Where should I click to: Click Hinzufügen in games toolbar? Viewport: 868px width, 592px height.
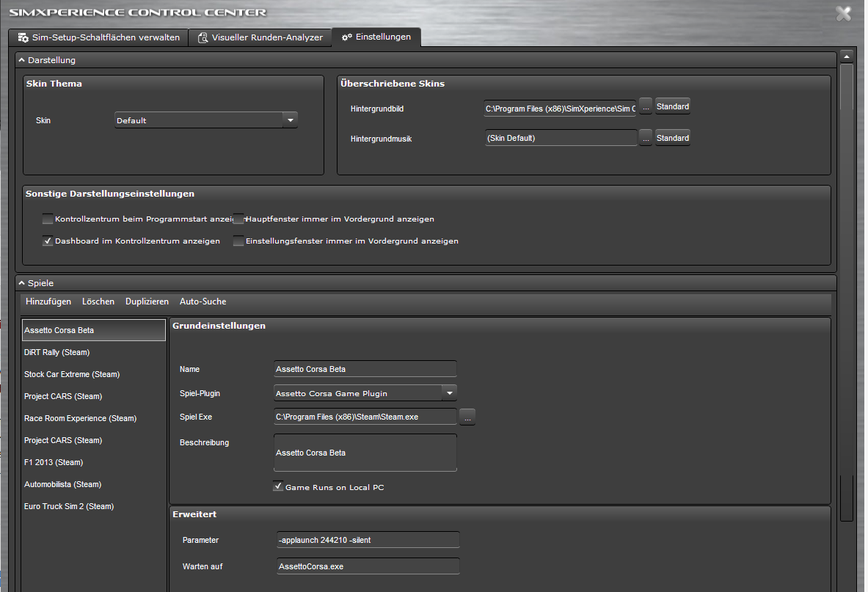pos(48,302)
